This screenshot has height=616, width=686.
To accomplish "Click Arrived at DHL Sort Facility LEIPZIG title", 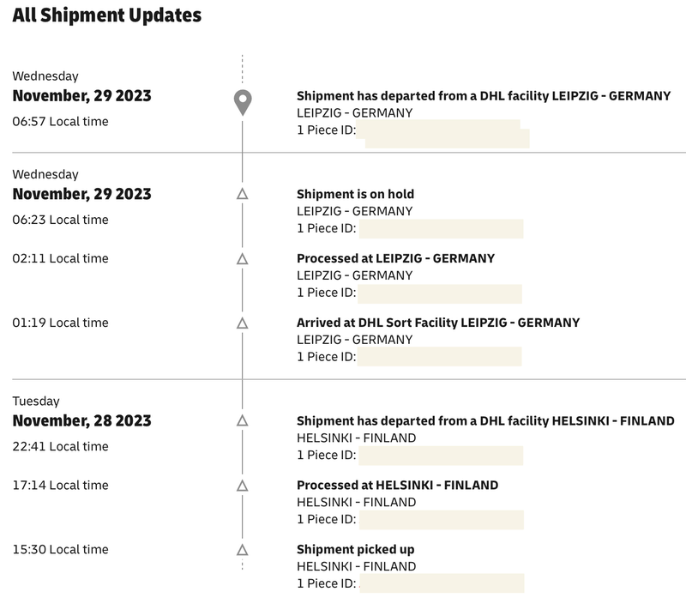I will click(438, 323).
